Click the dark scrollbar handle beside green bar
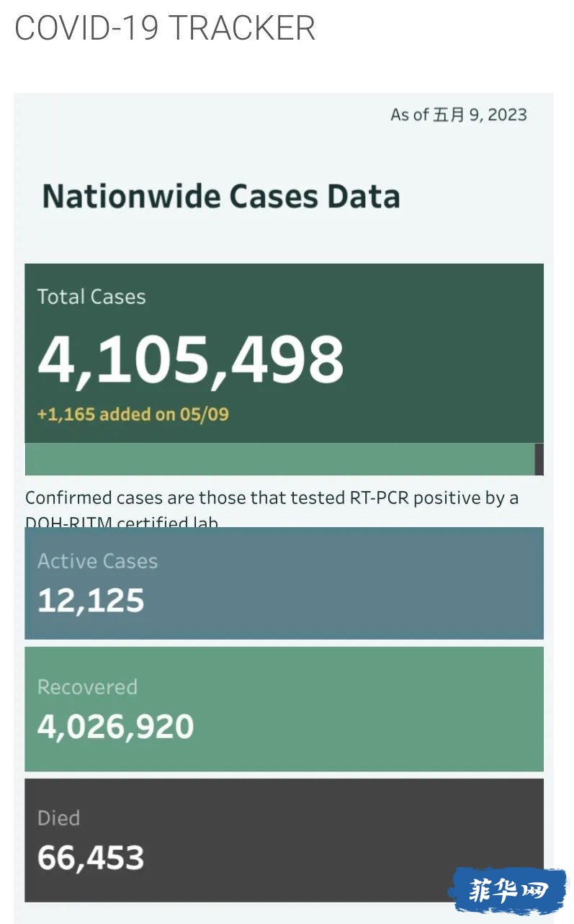Screen dimensions: 574x924 (x=539, y=459)
